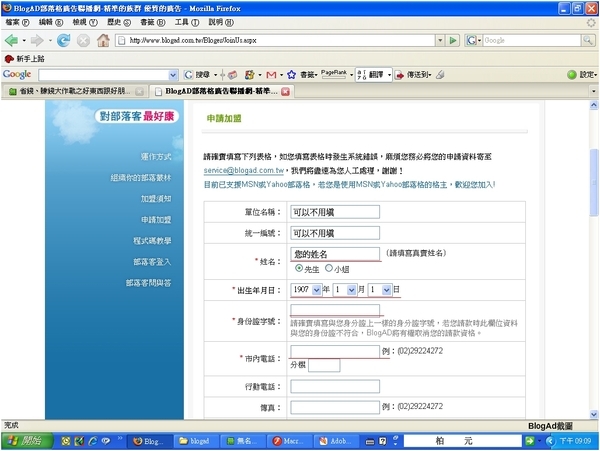Image resolution: width=600 pixels, height=451 pixels.
Task: Open the 部落客問與答 sidebar link
Action: coord(148,283)
